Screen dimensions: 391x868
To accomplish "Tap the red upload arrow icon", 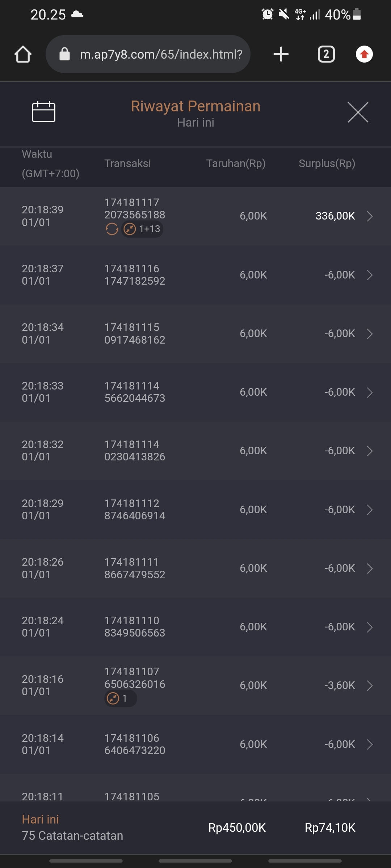I will point(364,54).
